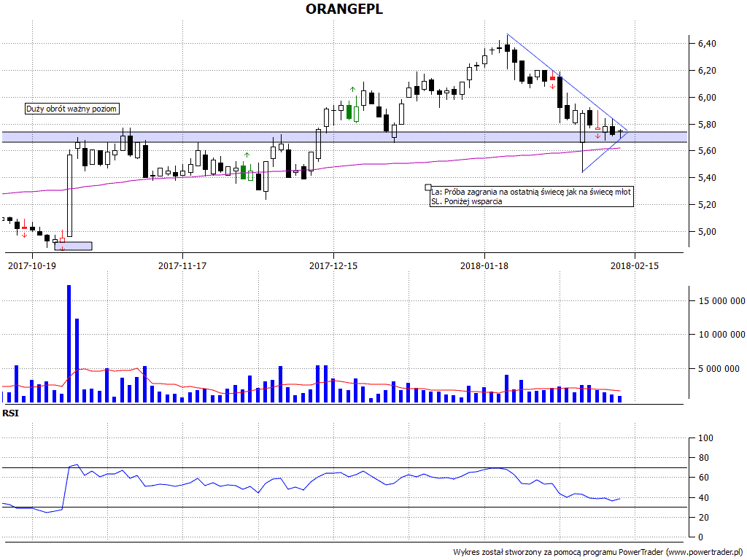Image resolution: width=747 pixels, height=560 pixels.
Task: Click the 5,80 price axis label
Action: tap(707, 124)
